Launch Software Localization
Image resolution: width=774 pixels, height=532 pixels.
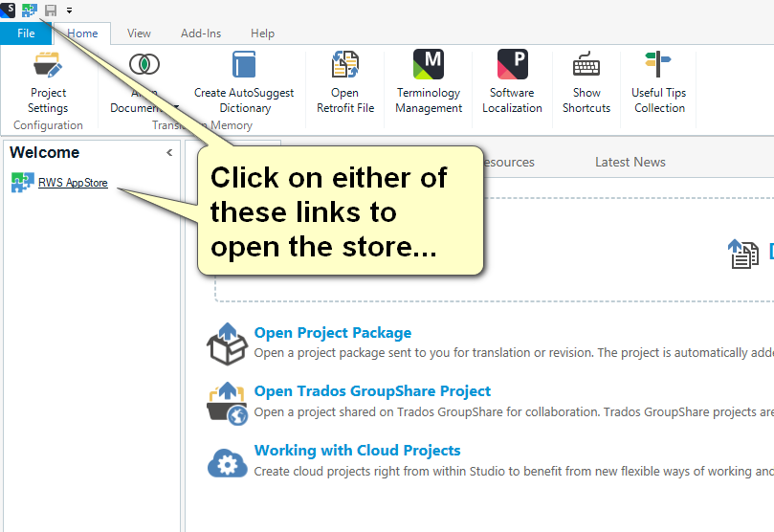point(512,82)
